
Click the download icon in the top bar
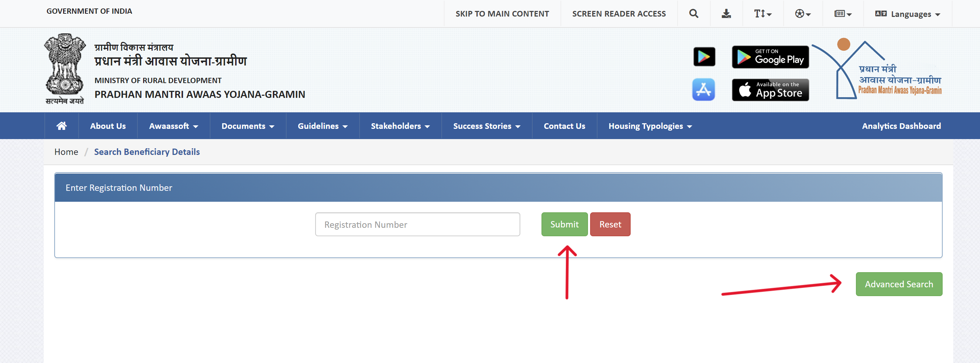point(726,13)
